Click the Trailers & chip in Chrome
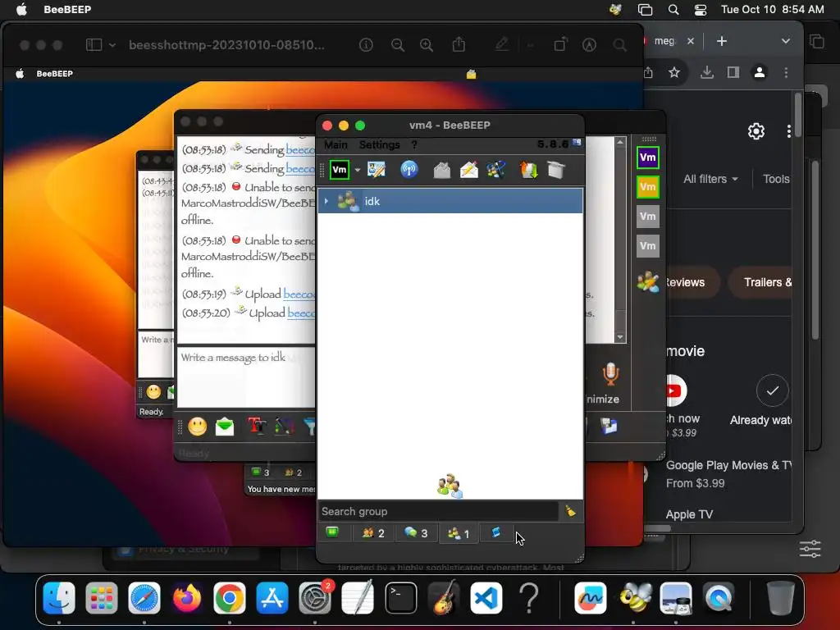This screenshot has width=840, height=630. (760, 282)
